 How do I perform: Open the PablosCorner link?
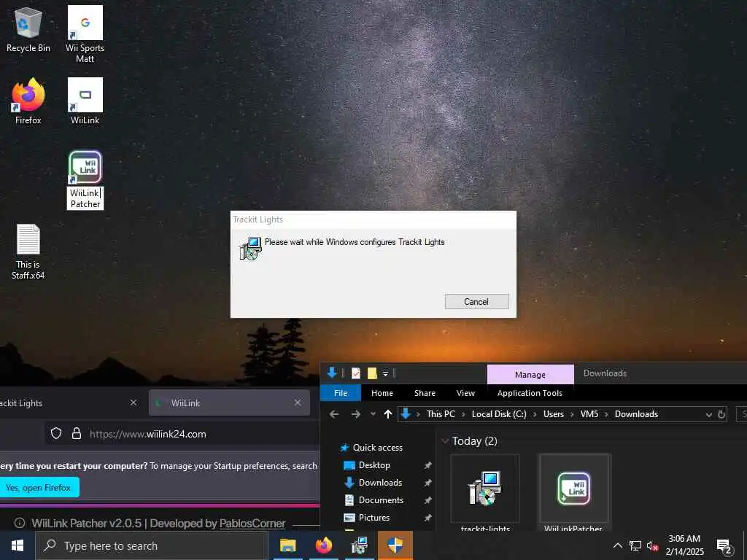pos(252,524)
